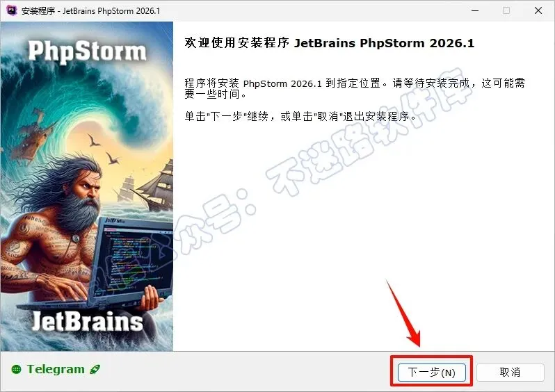Screen dimensions: 555x392
Task: Click the PhpStorm logo text on banner
Action: [87, 51]
